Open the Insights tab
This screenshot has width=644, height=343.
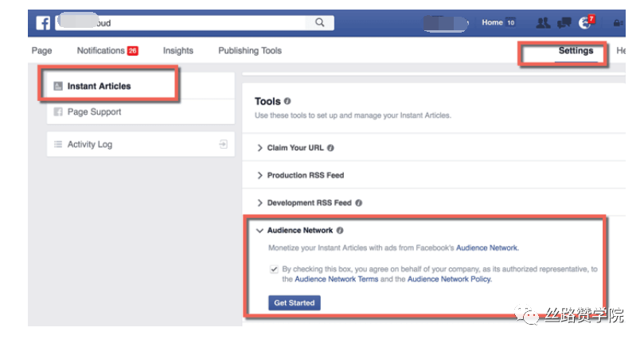pyautogui.click(x=178, y=50)
